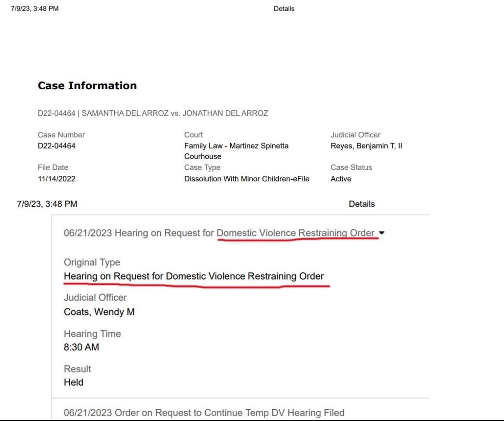
Task: Select hearing time '8:30 AM'
Action: click(x=81, y=347)
